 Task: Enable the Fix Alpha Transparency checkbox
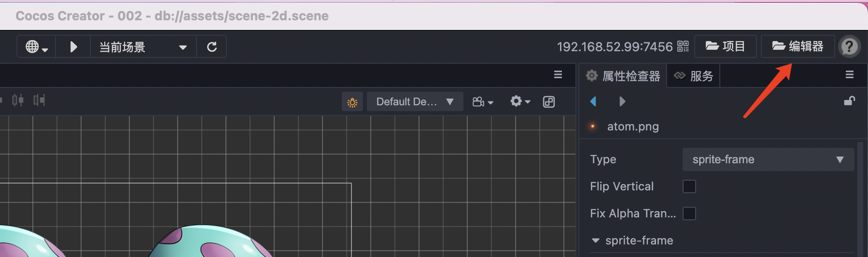tap(689, 214)
